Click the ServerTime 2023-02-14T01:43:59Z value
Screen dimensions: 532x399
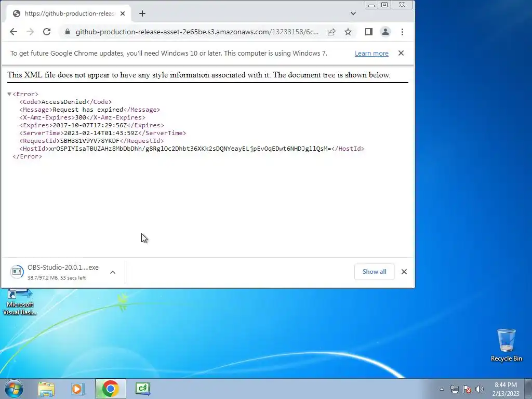(101, 133)
